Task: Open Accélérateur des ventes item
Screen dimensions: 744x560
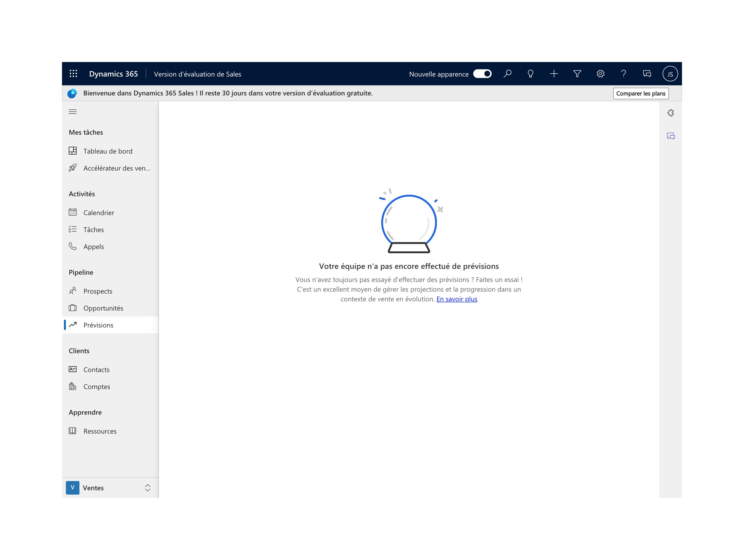Action: tap(110, 168)
